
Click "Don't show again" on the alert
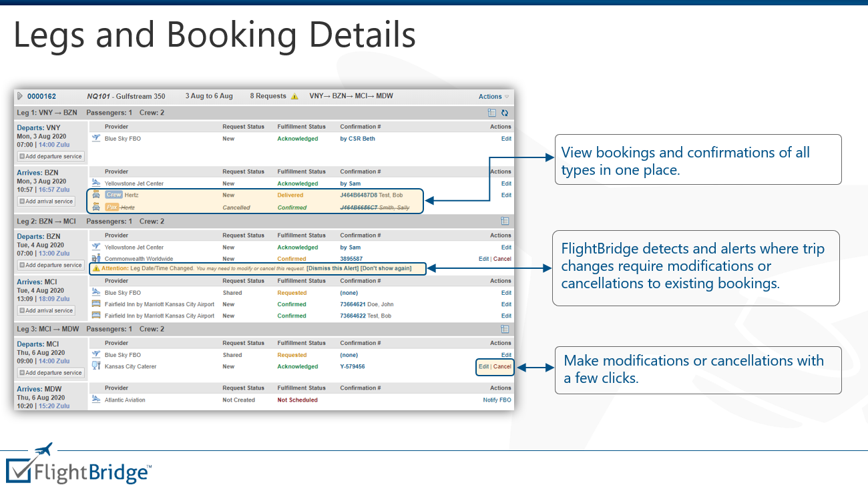(387, 268)
